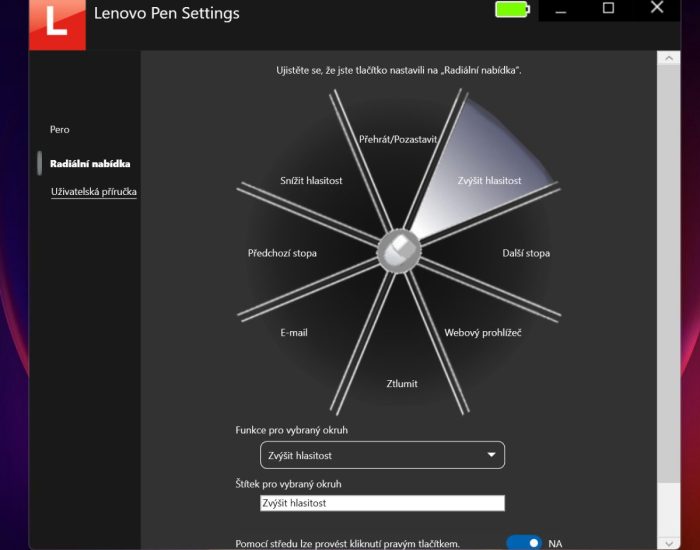Maximize the Lenovo Pen Settings window
The height and width of the screenshot is (550, 700).
pos(608,9)
